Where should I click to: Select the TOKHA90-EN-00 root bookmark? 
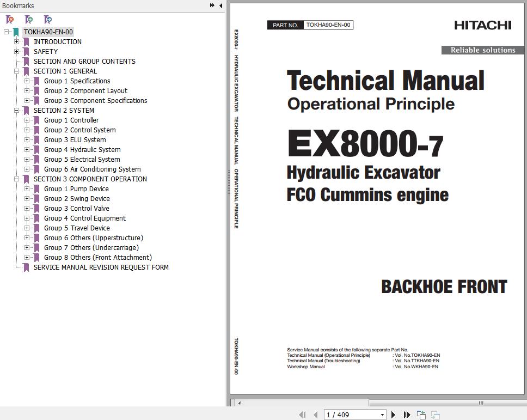click(x=48, y=32)
